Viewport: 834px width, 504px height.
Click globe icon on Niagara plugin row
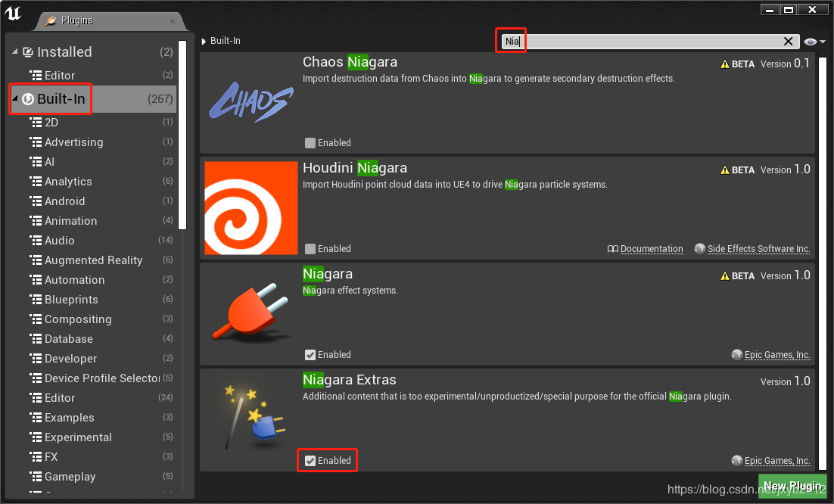click(x=736, y=355)
